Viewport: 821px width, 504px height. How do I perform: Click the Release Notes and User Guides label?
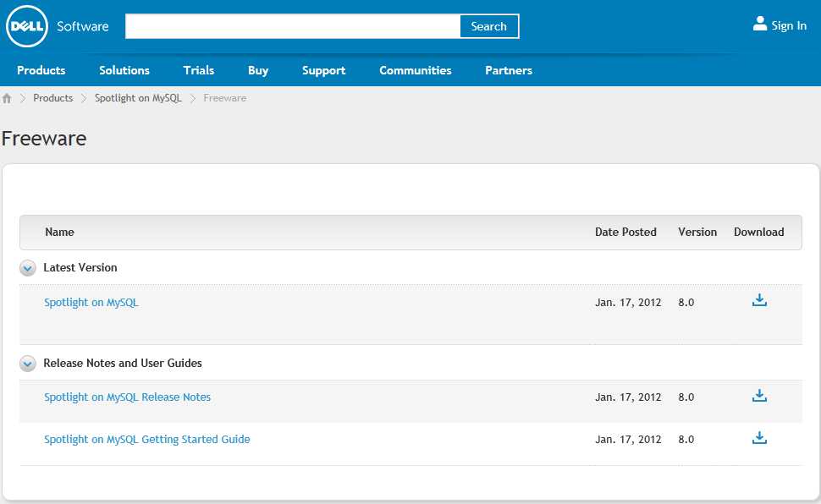(123, 363)
